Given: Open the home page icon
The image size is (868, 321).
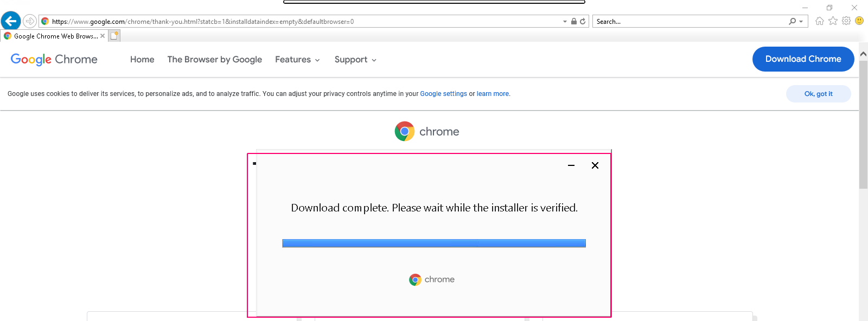Looking at the screenshot, I should point(819,21).
